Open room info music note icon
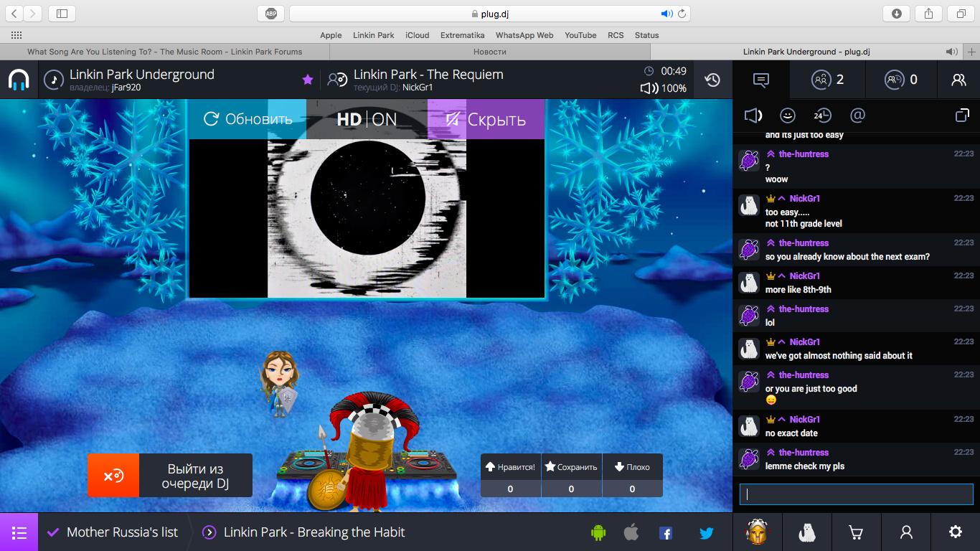This screenshot has height=551, width=980. point(54,80)
